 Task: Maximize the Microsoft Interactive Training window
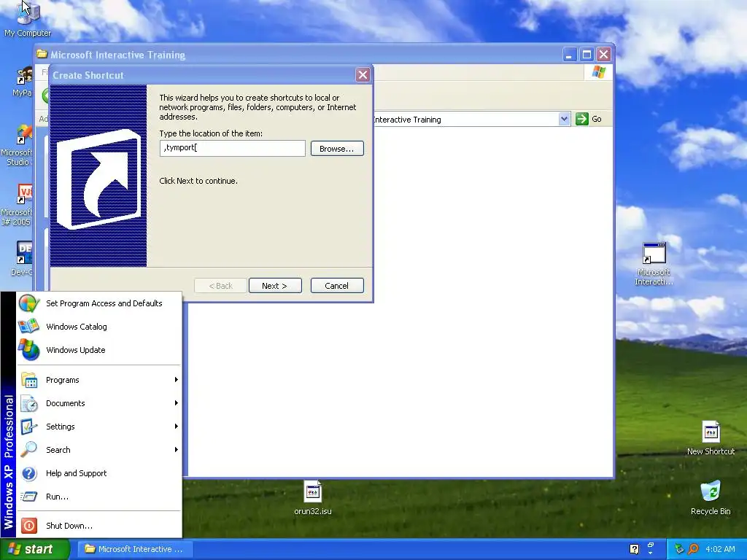(x=587, y=54)
